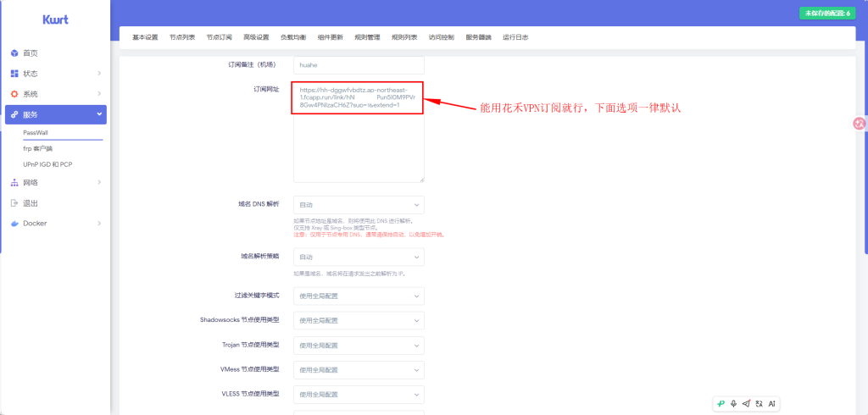Expand the 网络 sidebar menu chevron
This screenshot has width=868, height=415.
(x=99, y=182)
